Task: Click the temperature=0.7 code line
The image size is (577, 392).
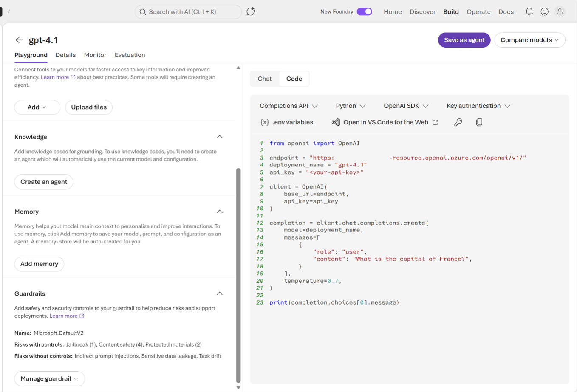Action: click(313, 281)
